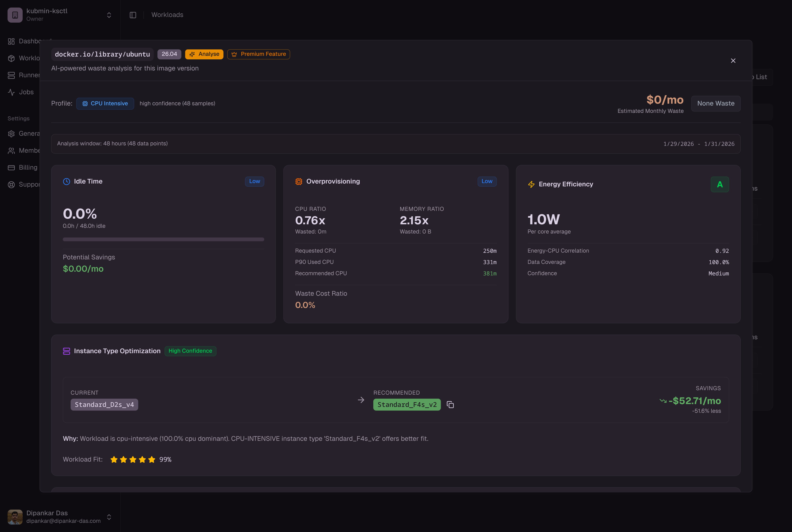The image size is (792, 532).
Task: Click the None Waste button
Action: coord(715,103)
